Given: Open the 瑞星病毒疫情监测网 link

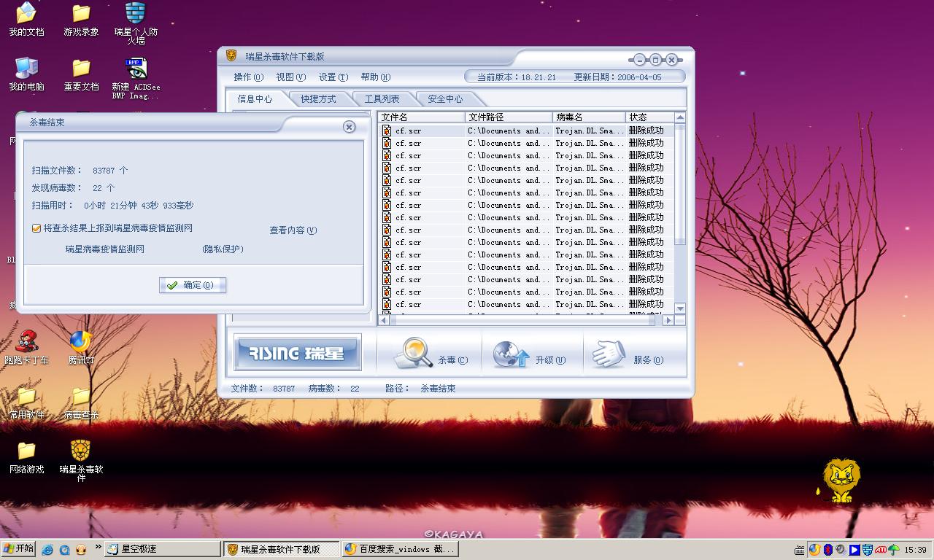Looking at the screenshot, I should (105, 249).
